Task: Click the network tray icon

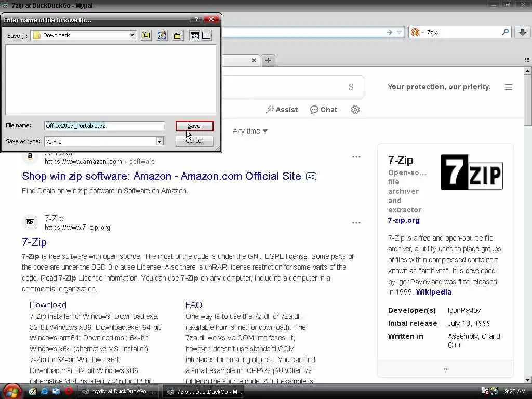Action: pos(485,391)
